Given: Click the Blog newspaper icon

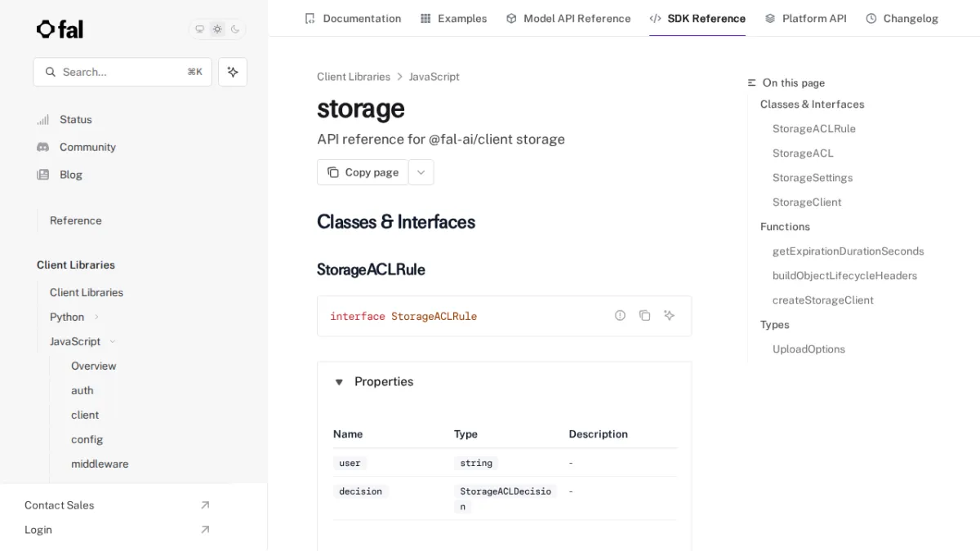Looking at the screenshot, I should point(43,175).
